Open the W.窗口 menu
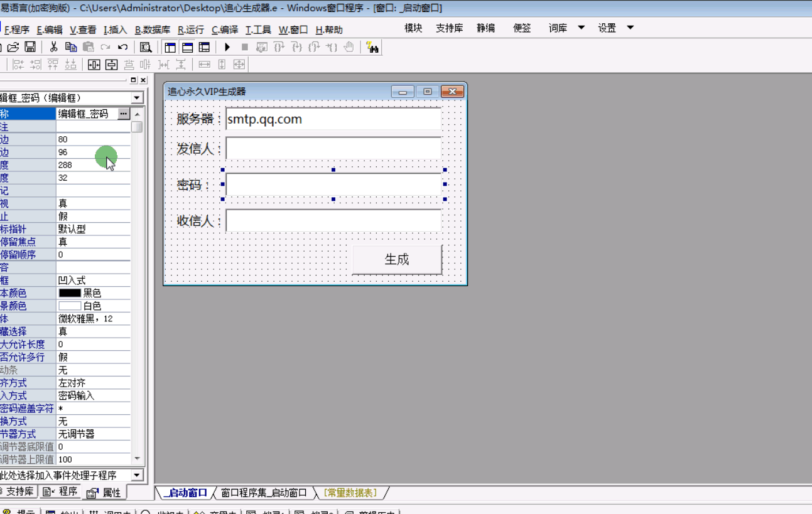 293,29
